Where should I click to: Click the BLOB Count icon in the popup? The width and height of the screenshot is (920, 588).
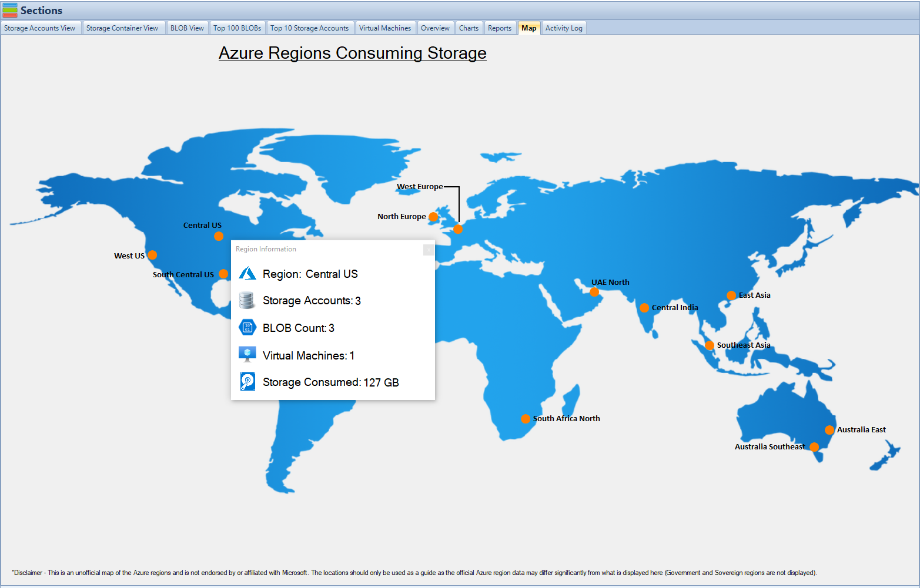click(x=247, y=327)
